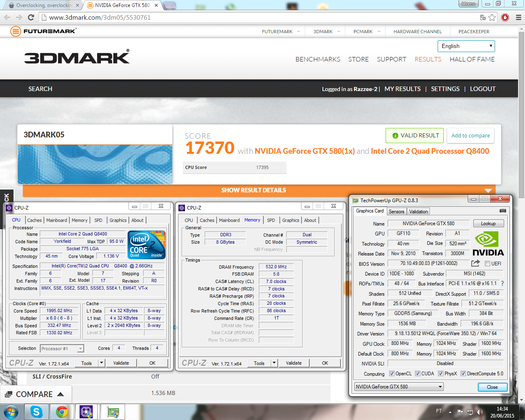Open the GPU selection dropdown in GPU-Z
The width and height of the screenshot is (525, 420).
click(399, 387)
